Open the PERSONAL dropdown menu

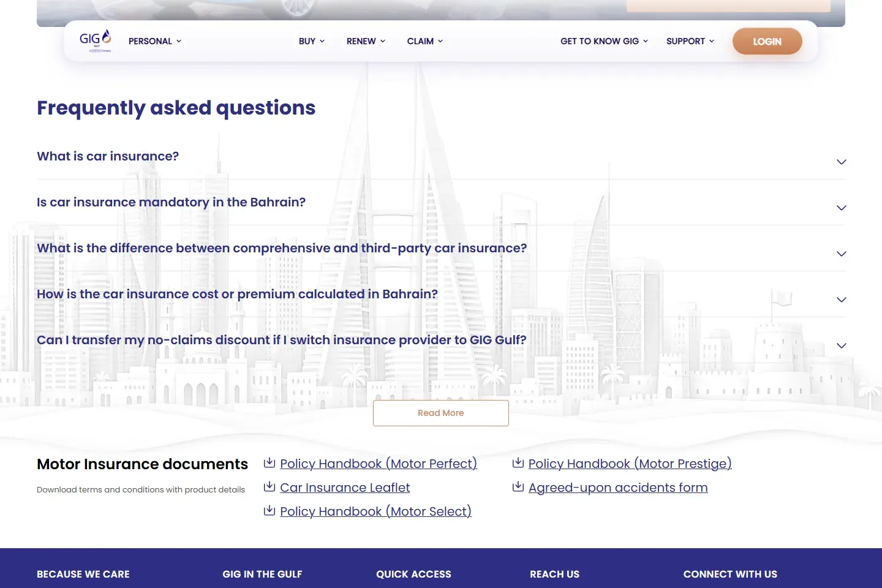(x=155, y=41)
